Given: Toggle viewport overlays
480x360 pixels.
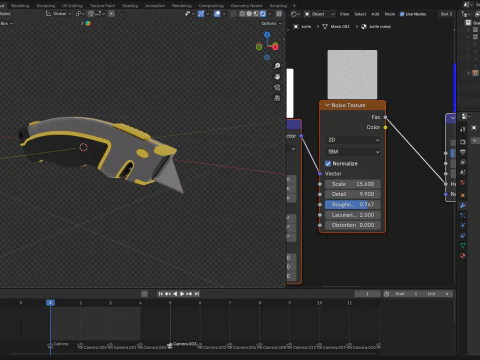Looking at the screenshot, I should 217,14.
